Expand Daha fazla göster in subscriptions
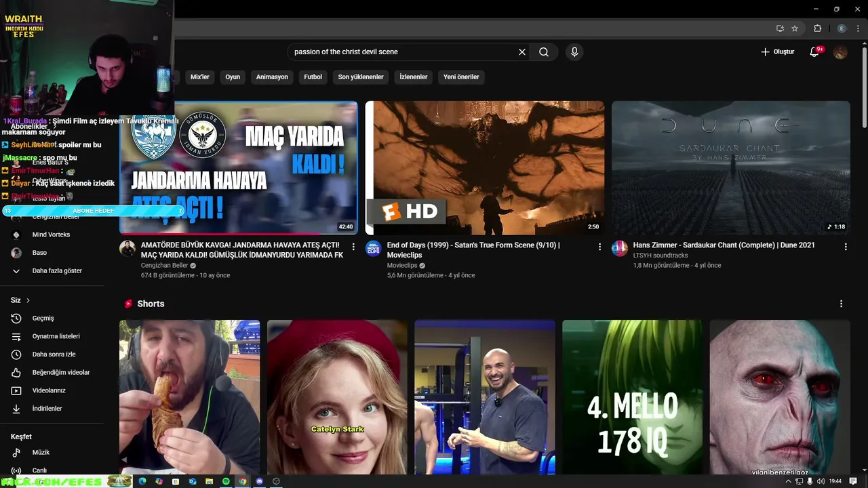The image size is (868, 488). point(53,270)
